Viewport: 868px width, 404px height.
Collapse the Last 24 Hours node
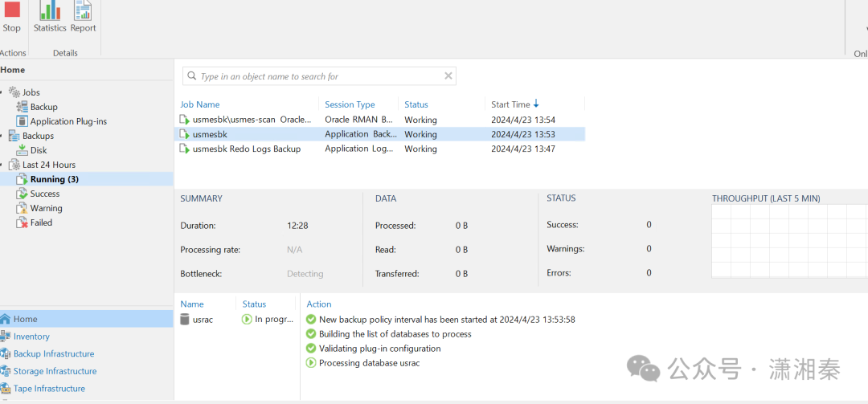coord(2,165)
